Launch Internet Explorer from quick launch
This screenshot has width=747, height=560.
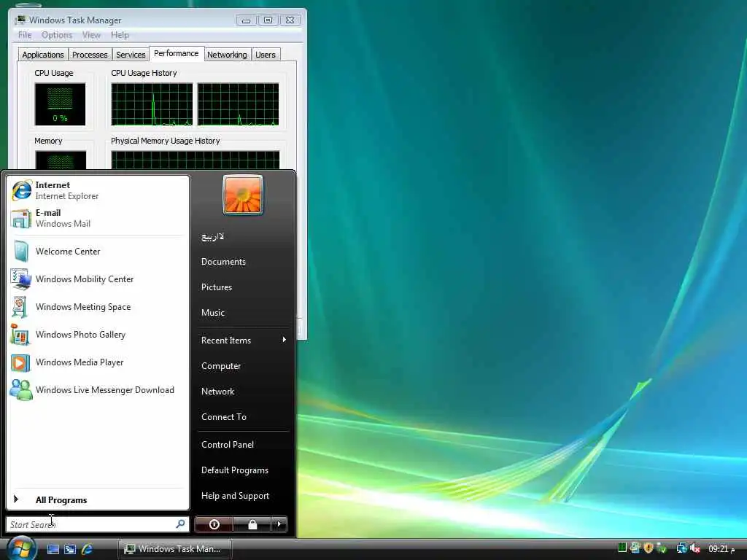pyautogui.click(x=88, y=549)
